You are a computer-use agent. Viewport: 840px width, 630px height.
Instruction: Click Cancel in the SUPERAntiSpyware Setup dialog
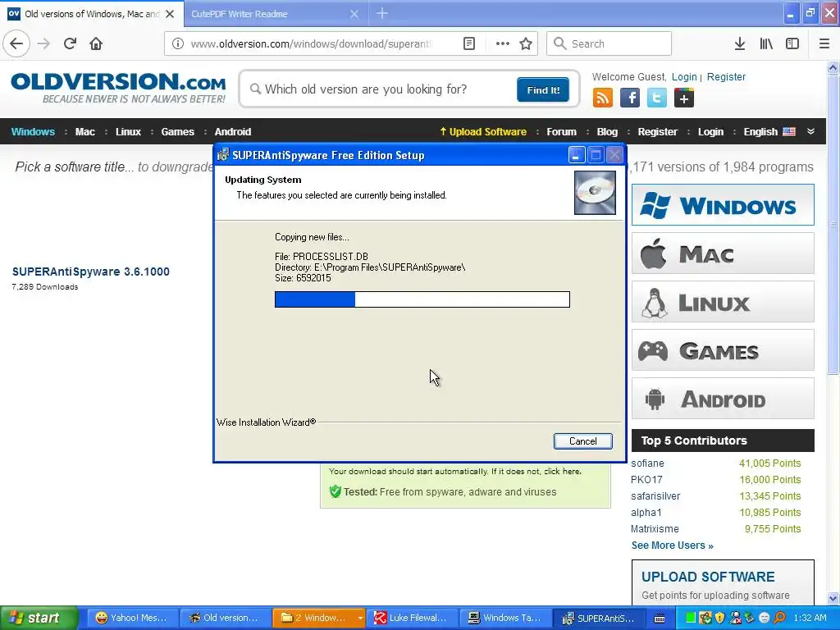583,441
